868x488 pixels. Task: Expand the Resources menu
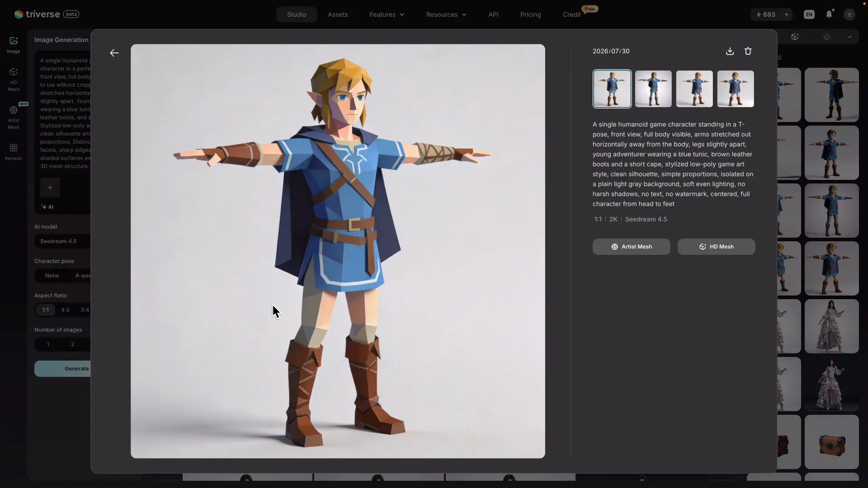click(x=446, y=14)
